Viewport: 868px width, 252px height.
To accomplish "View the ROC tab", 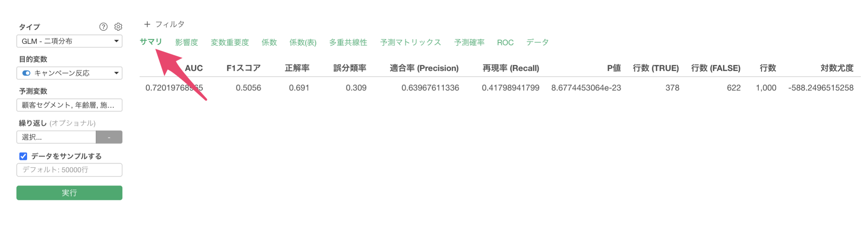I will 505,42.
